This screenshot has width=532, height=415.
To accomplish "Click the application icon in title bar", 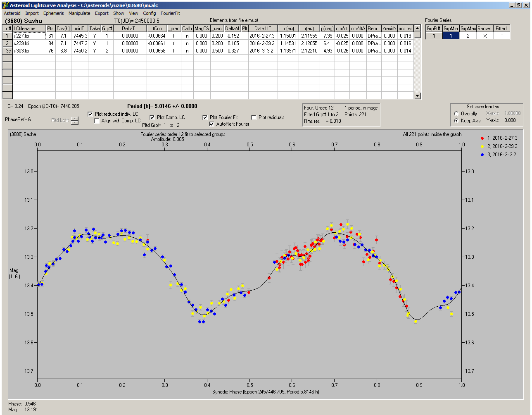I will click(x=5, y=5).
